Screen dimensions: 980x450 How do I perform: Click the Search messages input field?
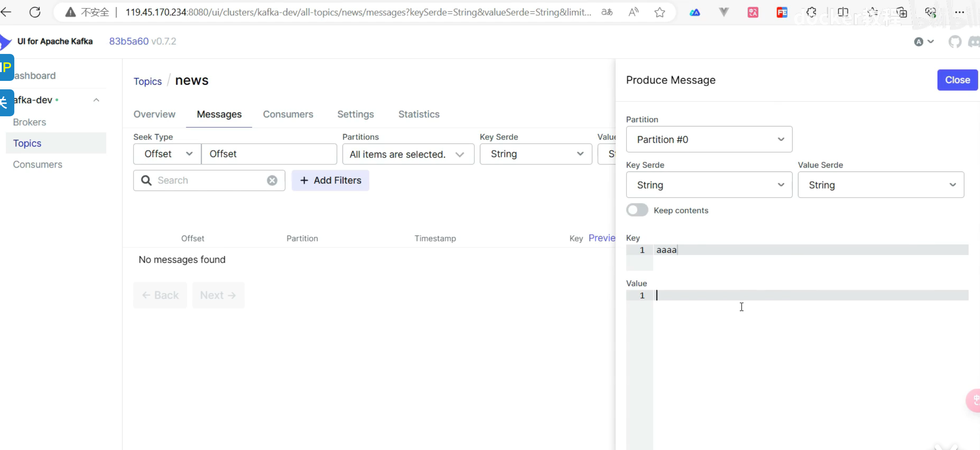click(209, 180)
